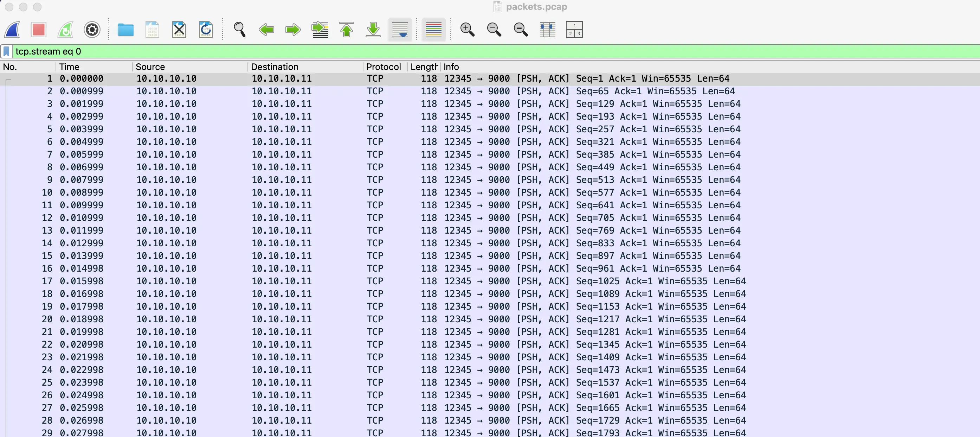Screen dimensions: 980x437
Task: Sort by the Destination column header
Action: pyautogui.click(x=305, y=67)
